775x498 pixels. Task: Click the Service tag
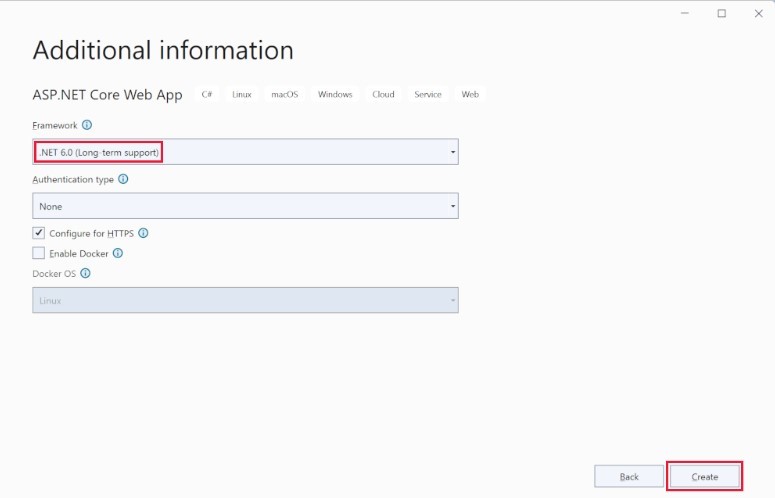[x=428, y=94]
